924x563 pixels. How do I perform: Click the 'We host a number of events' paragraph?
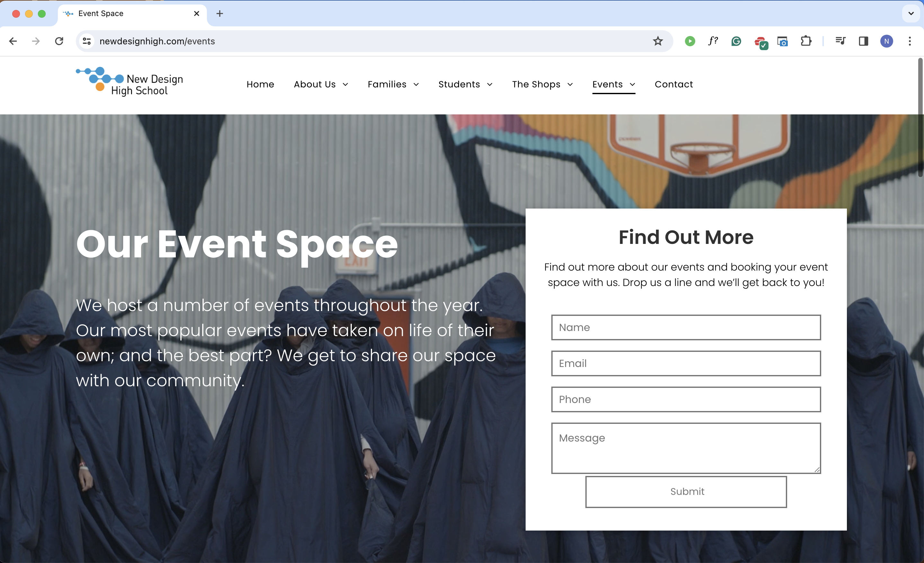click(x=286, y=343)
